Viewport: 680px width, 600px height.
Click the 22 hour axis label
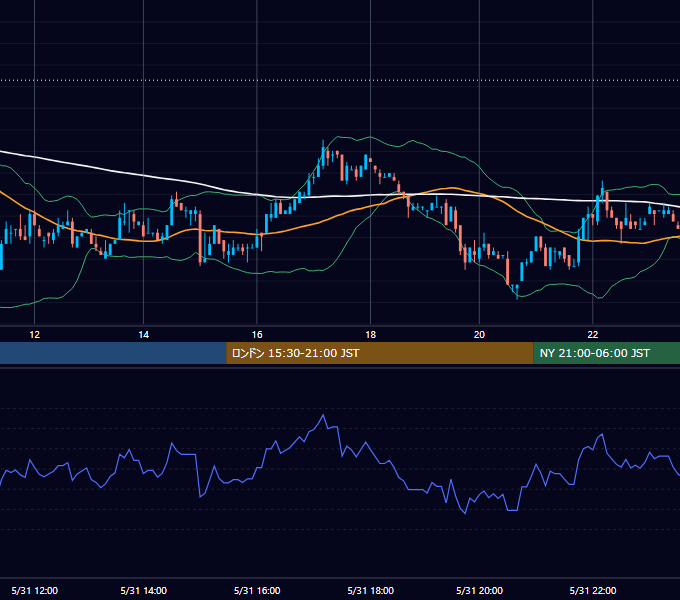point(592,335)
